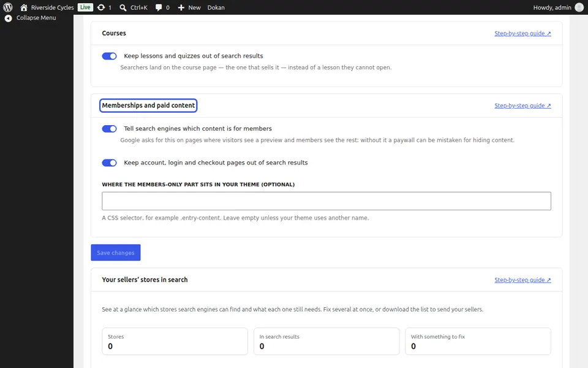Toggle Tell search engines which content is for members
The image size is (588, 368).
[110, 129]
